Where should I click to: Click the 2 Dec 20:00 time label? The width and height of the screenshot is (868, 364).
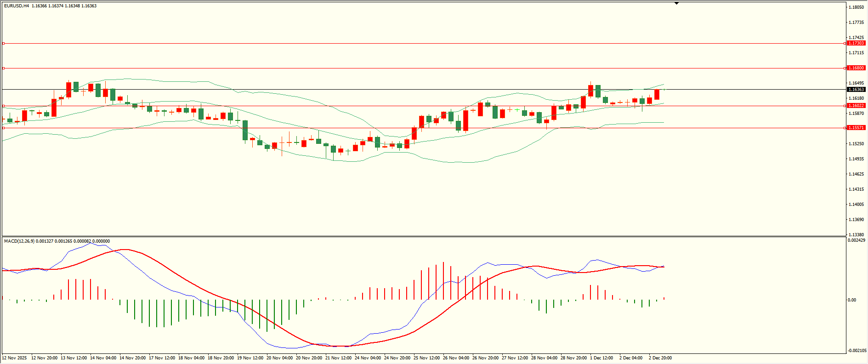point(660,358)
